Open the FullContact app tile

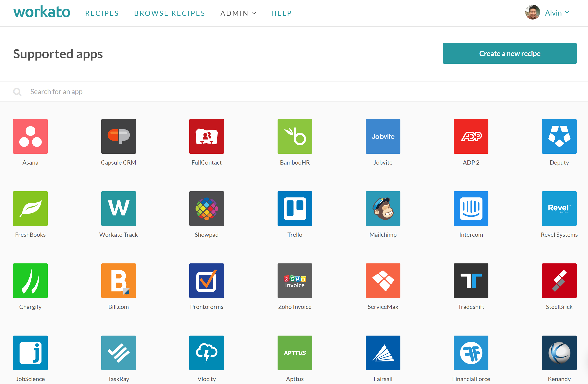point(207,136)
